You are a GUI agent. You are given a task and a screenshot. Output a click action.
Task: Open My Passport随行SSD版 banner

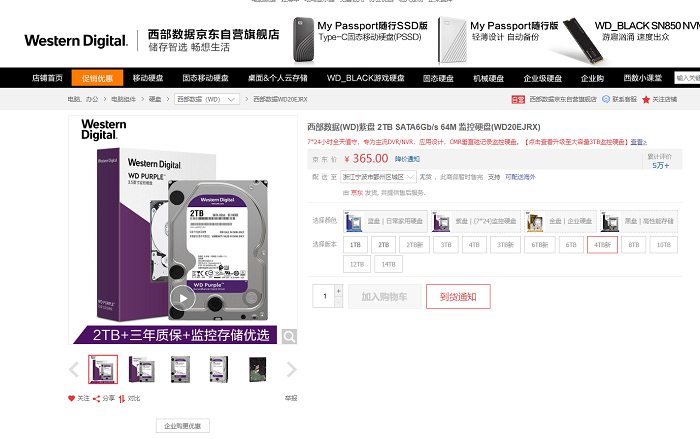pyautogui.click(x=360, y=39)
